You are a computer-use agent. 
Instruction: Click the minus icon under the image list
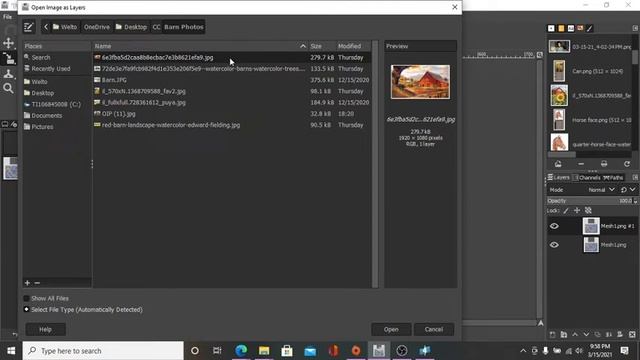(581, 164)
